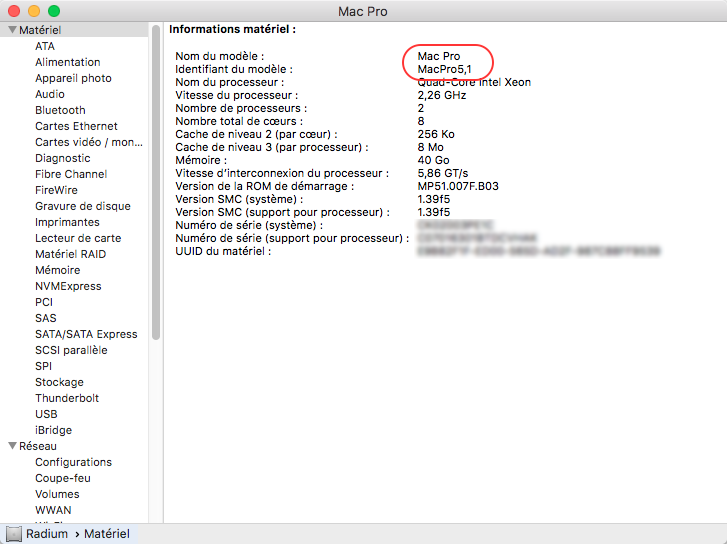Select the MP51.007F.B03 boot ROM value
Image resolution: width=727 pixels, height=544 pixels.
pyautogui.click(x=458, y=186)
